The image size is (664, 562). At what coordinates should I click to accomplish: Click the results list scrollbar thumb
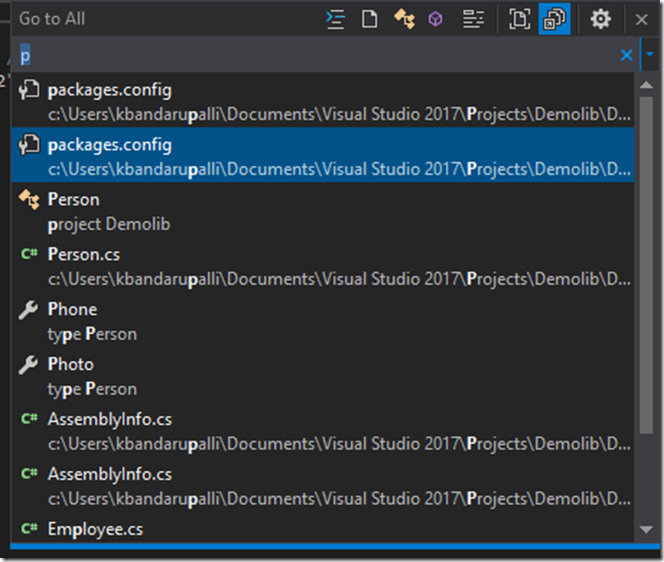646,266
